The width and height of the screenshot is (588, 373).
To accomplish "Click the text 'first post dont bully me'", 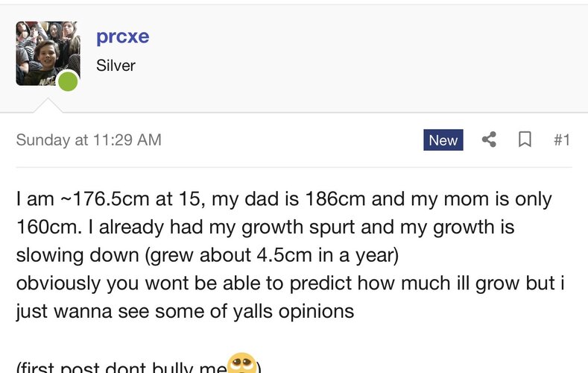I will 123,367.
